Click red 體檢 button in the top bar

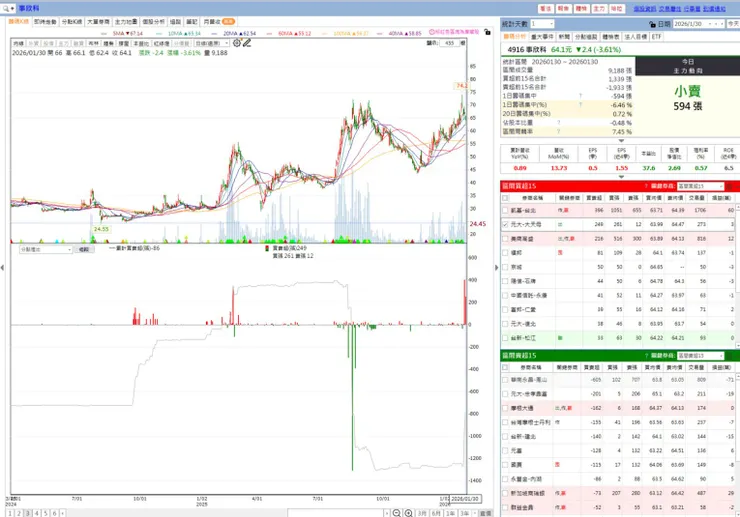tap(581, 8)
